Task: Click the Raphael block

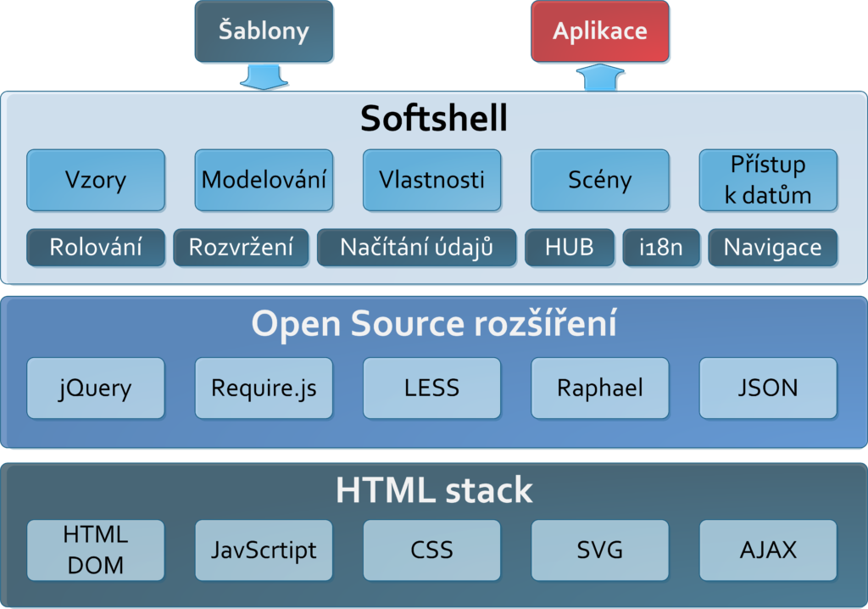Action: click(600, 388)
